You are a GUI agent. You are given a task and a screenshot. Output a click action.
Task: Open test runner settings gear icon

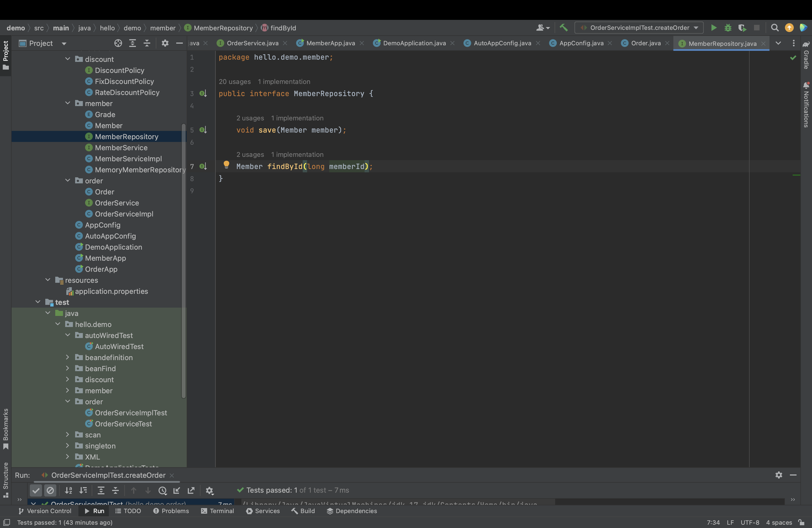(209, 490)
